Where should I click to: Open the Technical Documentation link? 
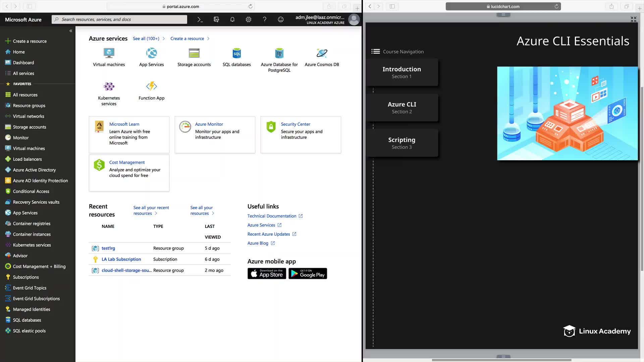click(x=272, y=216)
